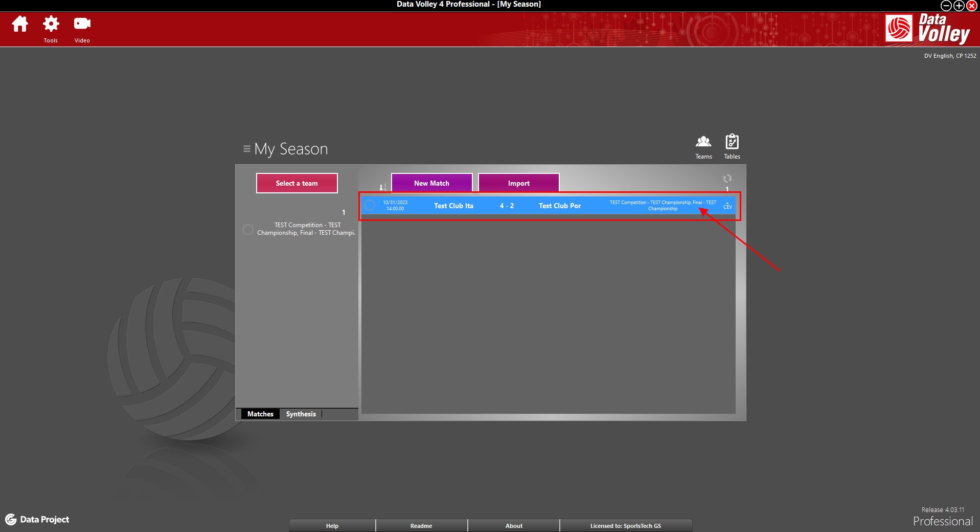Open the Tables clipboard icon
This screenshot has height=532, width=980.
coord(732,141)
